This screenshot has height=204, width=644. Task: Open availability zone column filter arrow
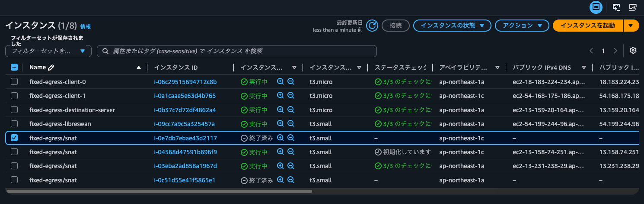(x=497, y=68)
